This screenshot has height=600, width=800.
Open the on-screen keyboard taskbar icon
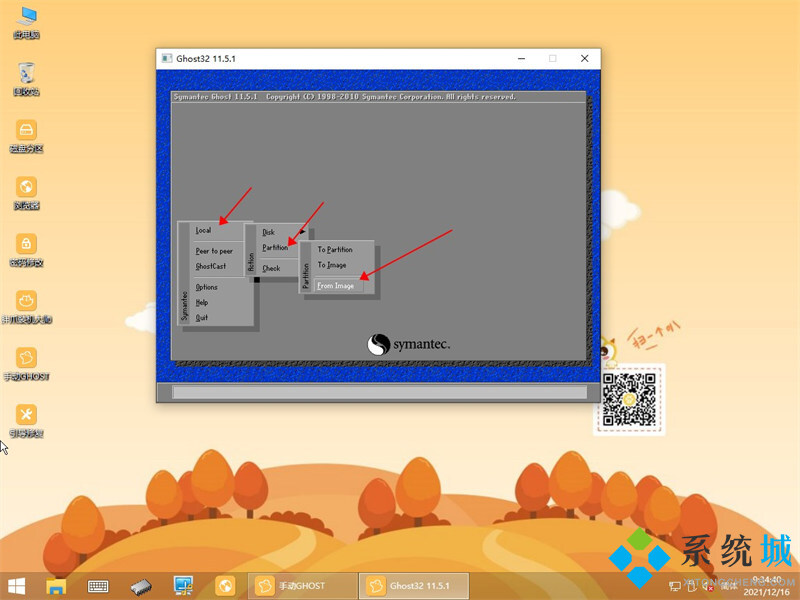pos(98,586)
